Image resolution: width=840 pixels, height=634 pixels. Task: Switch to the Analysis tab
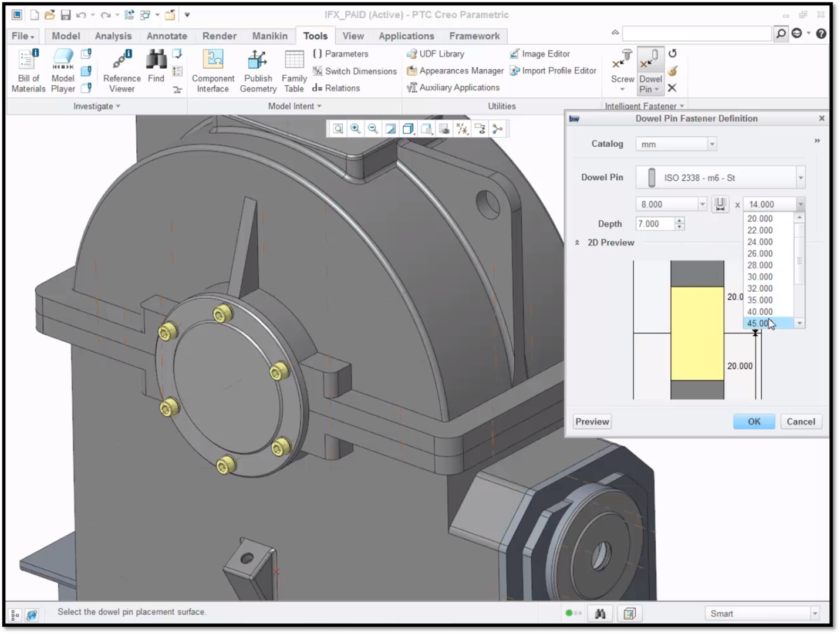pos(113,36)
